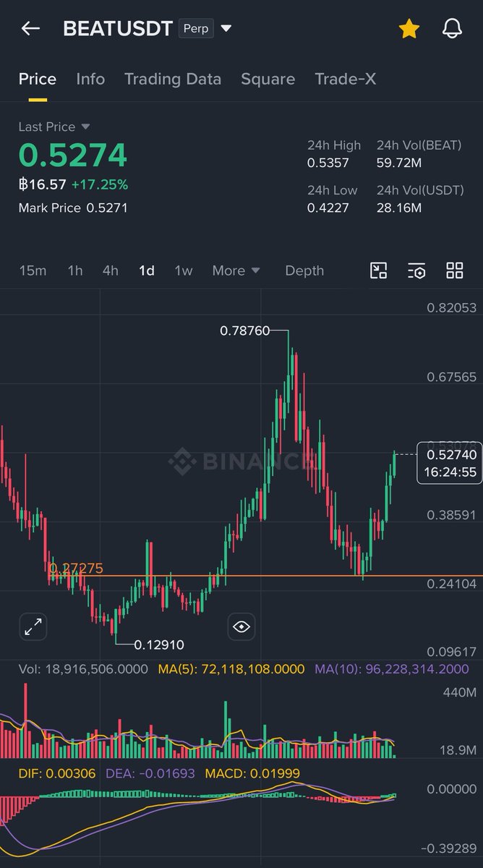
Task: Expand the More timeframes dropdown
Action: (236, 271)
